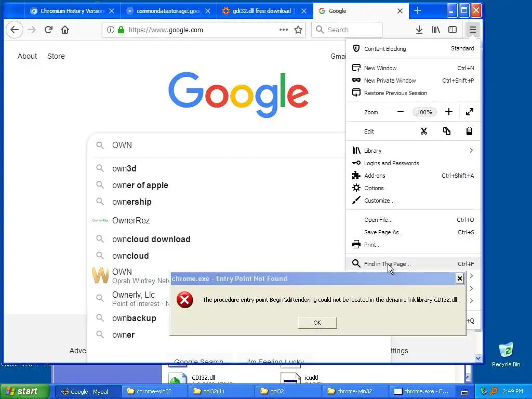Select the owncloud download suggestion
The width and height of the screenshot is (532, 399).
[x=217, y=239]
